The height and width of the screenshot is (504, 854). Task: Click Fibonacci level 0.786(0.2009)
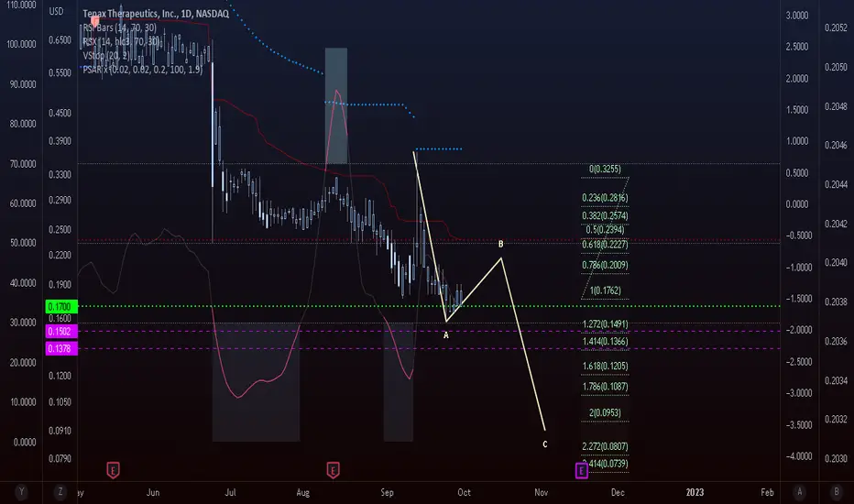click(605, 266)
